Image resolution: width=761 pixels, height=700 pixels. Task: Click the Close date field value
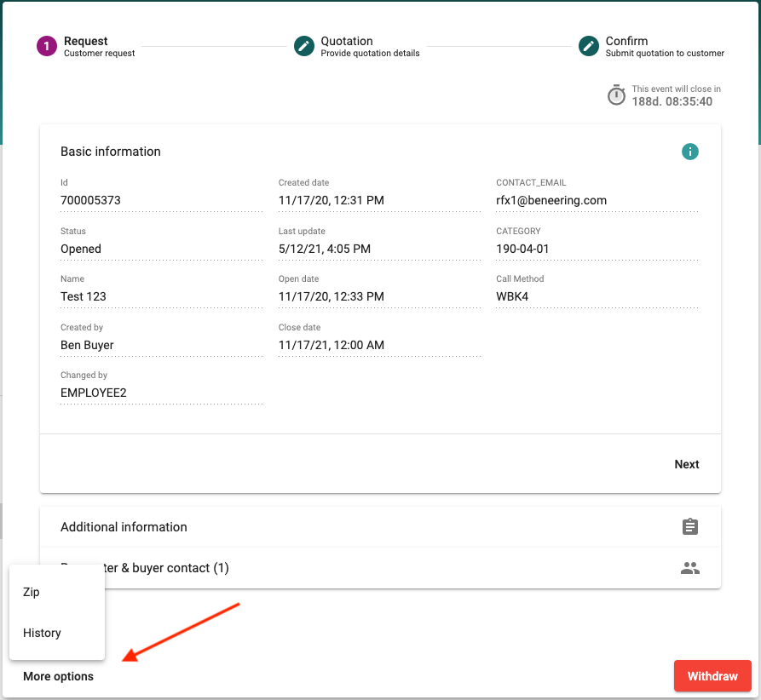pos(331,345)
